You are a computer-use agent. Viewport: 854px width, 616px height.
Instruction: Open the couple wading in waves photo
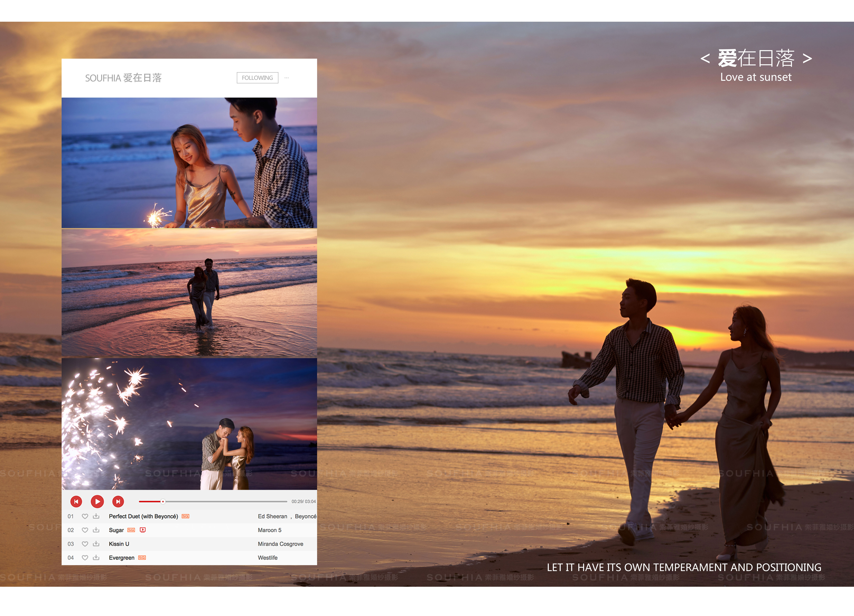point(189,293)
